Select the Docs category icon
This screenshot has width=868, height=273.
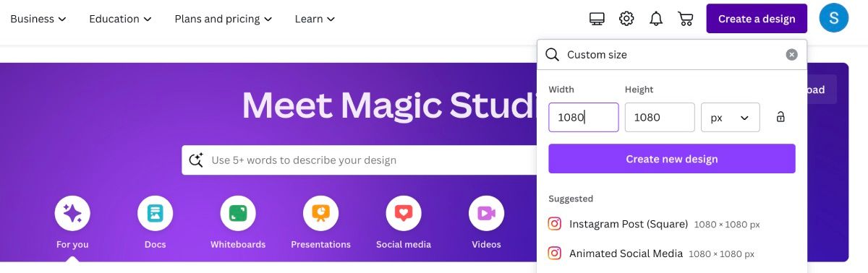[x=155, y=213]
